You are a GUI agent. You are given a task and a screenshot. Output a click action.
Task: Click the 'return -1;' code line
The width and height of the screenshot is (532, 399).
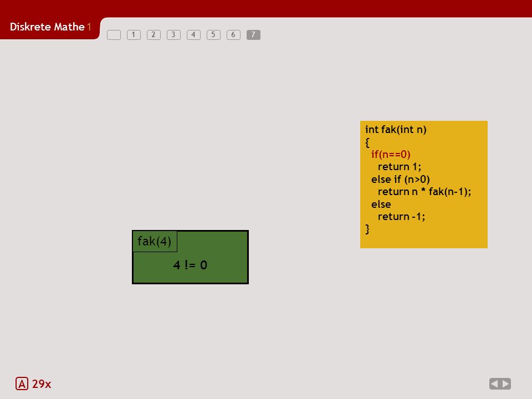401,217
